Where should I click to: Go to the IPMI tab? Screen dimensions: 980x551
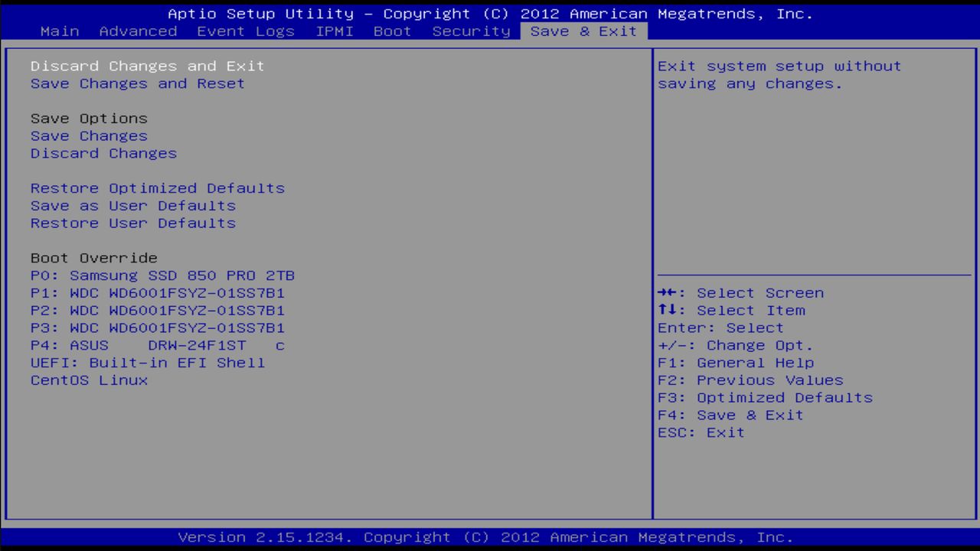point(335,31)
